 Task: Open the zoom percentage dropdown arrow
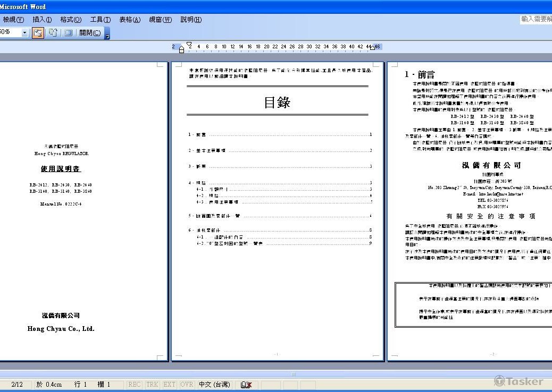tap(24, 32)
